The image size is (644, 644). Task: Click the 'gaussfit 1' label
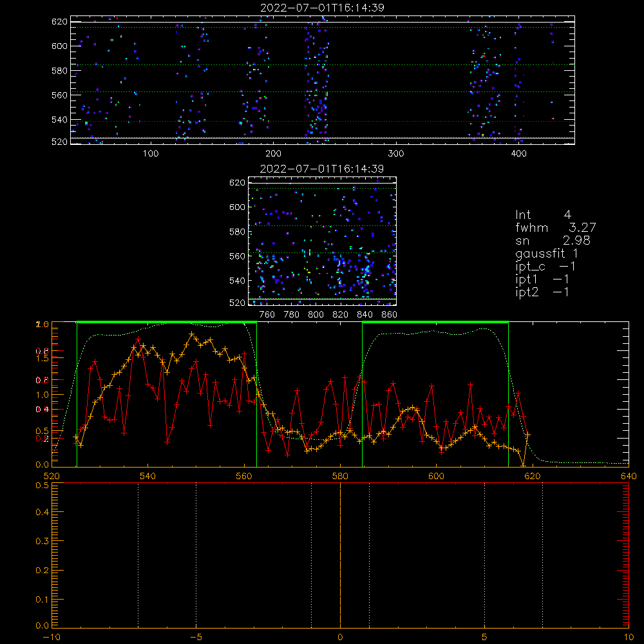click(547, 254)
